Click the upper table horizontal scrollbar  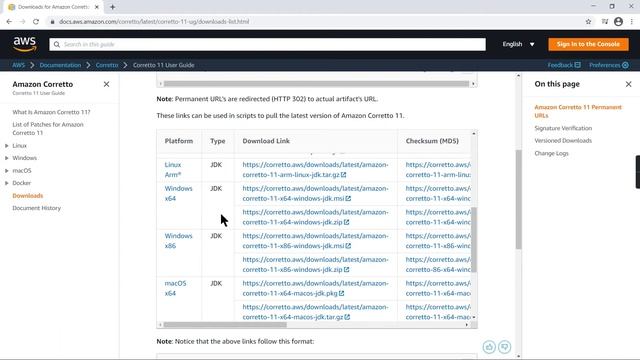click(316, 84)
